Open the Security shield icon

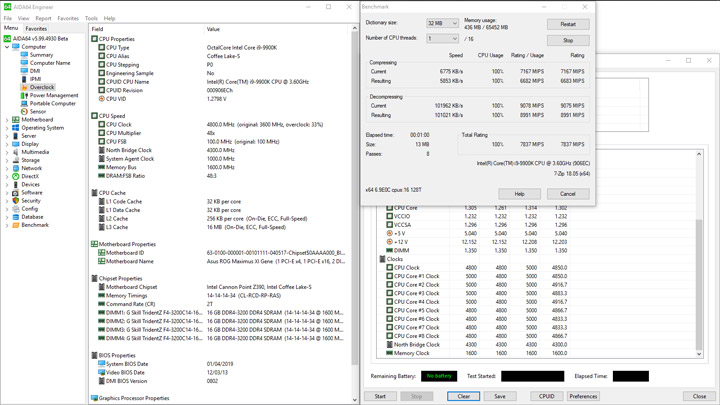tap(16, 201)
